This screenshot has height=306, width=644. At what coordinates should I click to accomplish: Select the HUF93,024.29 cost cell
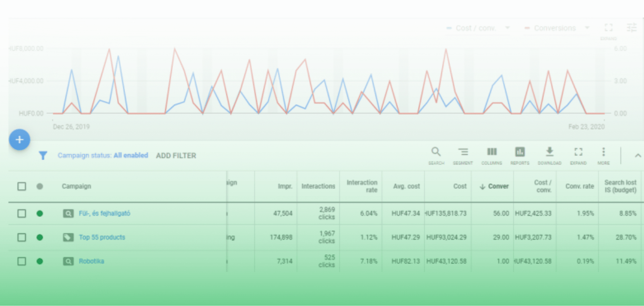click(446, 238)
